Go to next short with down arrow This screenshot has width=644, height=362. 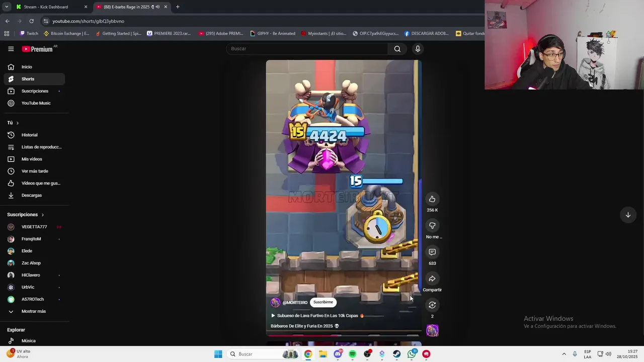point(628,215)
